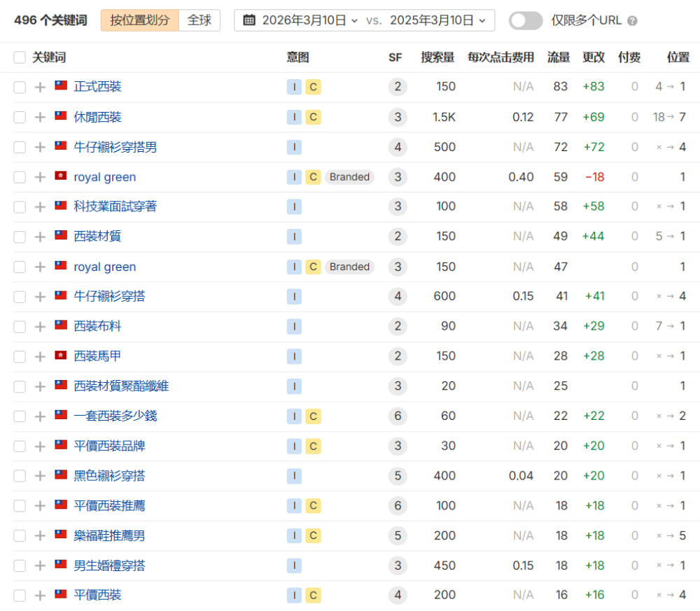Select the 按位置划分 tab

click(139, 20)
